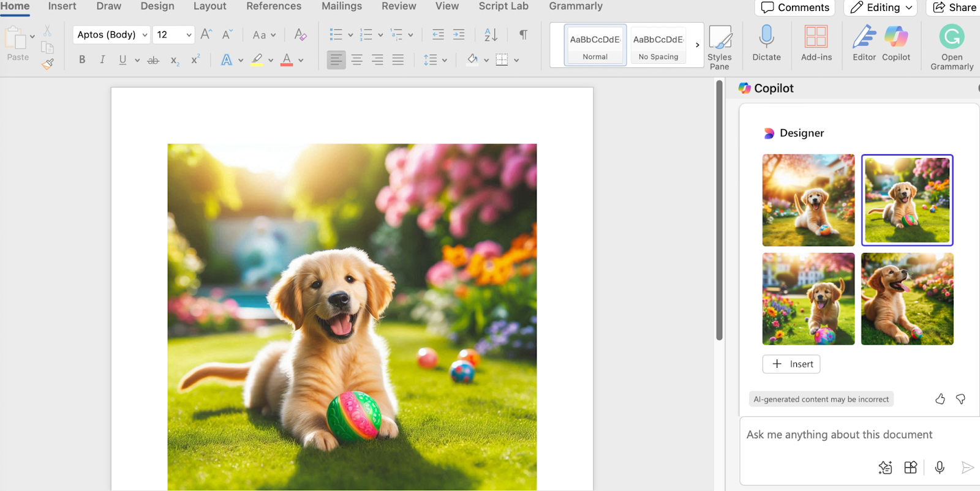This screenshot has height=491, width=980.
Task: Click the microphone icon in Copilot chat
Action: pyautogui.click(x=940, y=468)
